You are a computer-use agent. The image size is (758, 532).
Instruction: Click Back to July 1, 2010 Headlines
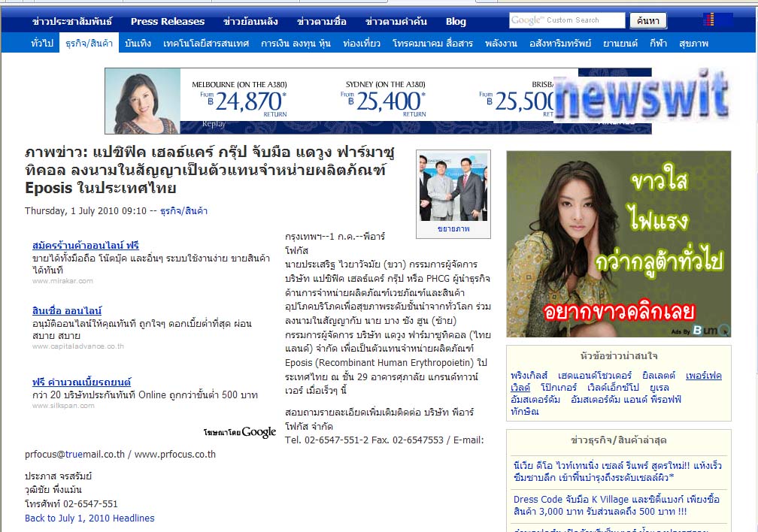(89, 518)
